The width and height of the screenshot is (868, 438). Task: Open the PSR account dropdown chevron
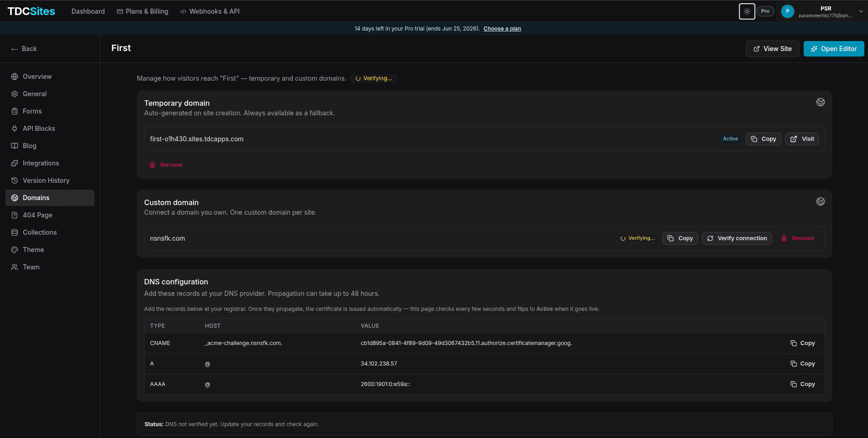coord(861,11)
